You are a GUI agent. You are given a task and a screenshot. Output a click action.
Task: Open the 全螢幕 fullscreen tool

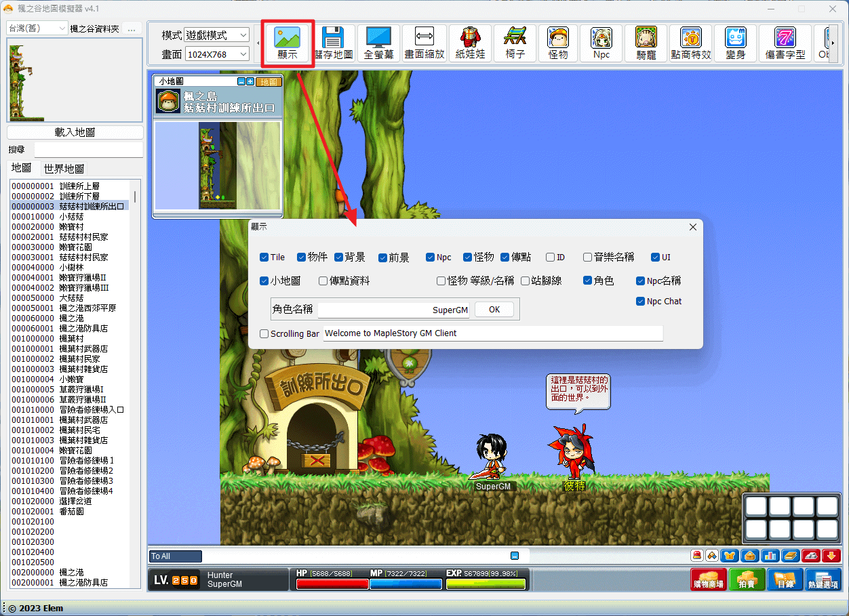[x=378, y=43]
